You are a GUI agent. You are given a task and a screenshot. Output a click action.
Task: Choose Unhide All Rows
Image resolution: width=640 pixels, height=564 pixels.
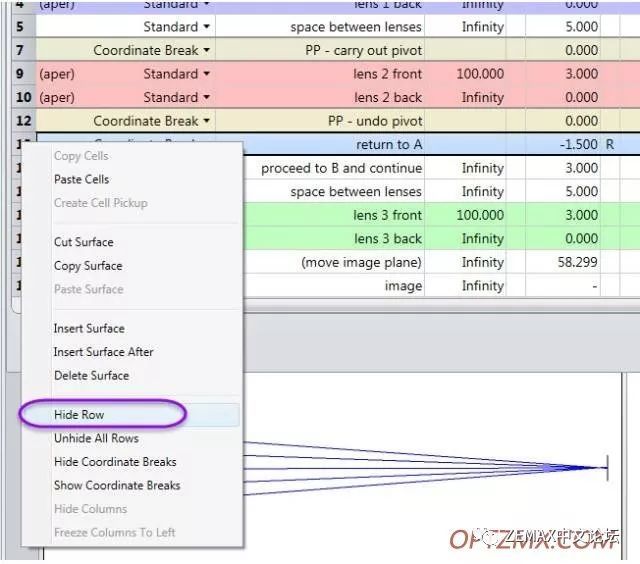coord(96,438)
